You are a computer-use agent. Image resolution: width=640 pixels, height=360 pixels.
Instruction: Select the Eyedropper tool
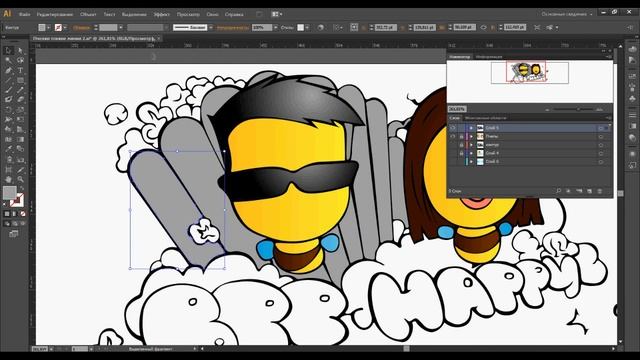8,149
